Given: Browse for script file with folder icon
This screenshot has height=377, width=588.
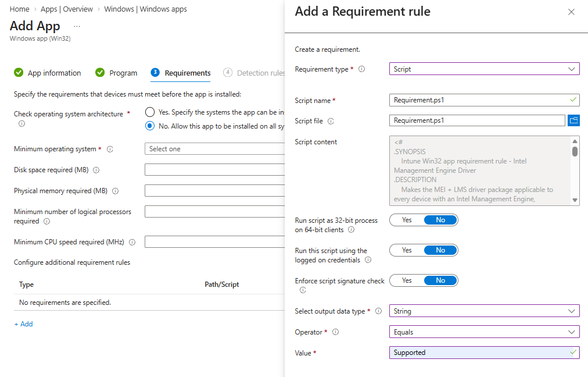Looking at the screenshot, I should tap(573, 120).
